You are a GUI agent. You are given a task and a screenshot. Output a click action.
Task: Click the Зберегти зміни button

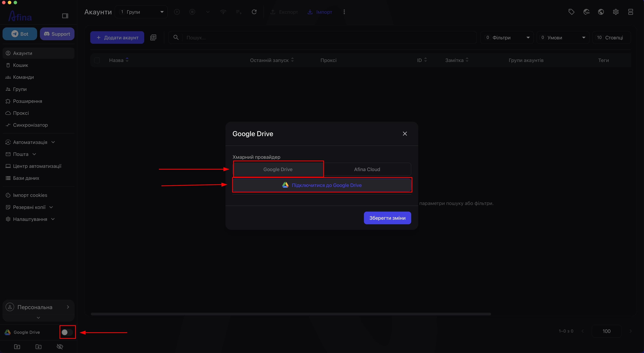pyautogui.click(x=387, y=218)
